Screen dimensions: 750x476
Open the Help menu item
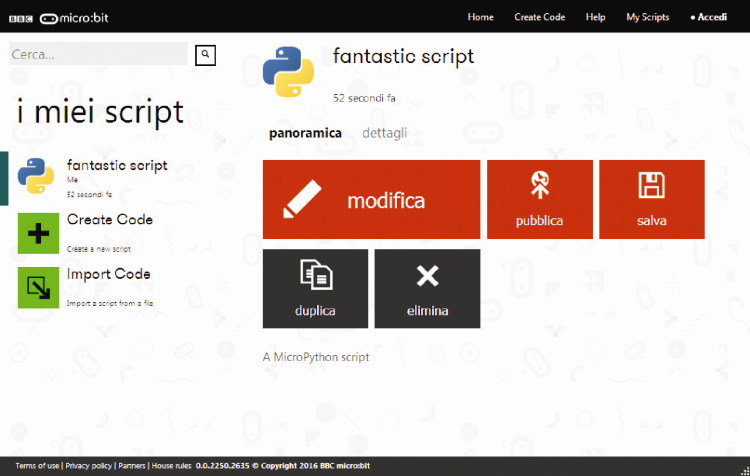coord(596,17)
